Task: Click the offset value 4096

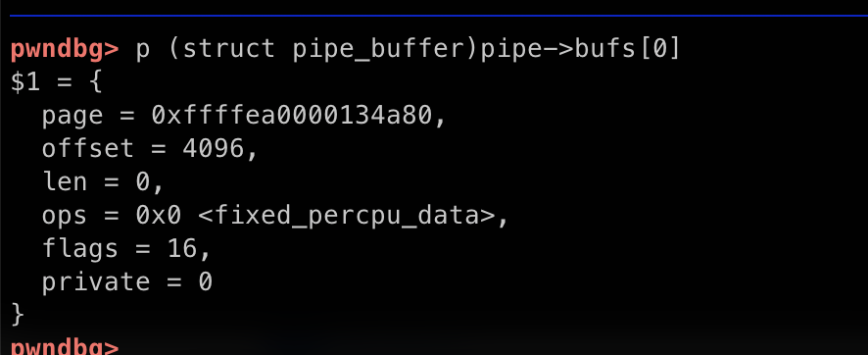Action: tap(214, 149)
